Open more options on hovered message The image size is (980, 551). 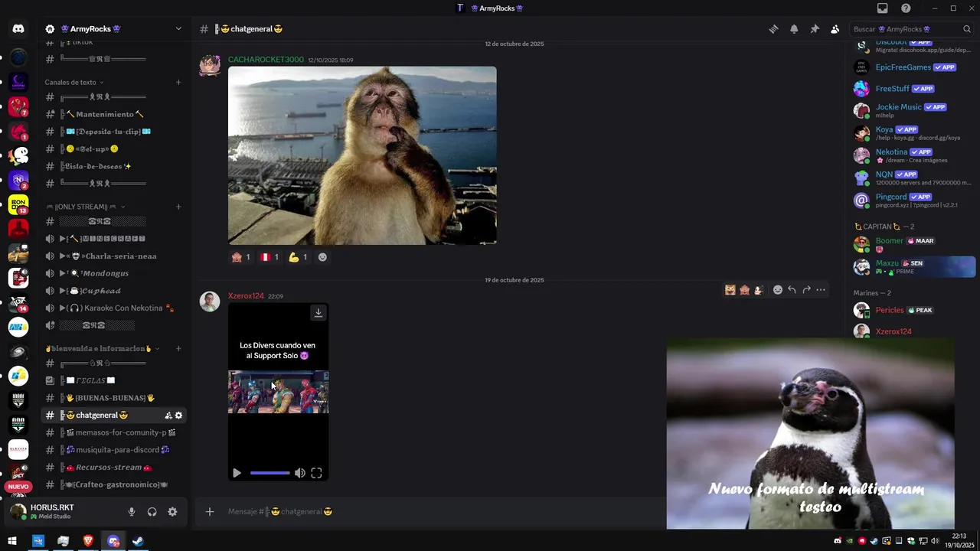click(x=821, y=290)
